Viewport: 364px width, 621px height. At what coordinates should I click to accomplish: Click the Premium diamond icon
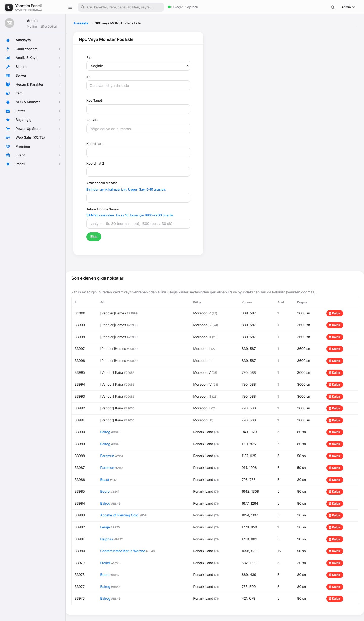point(8,147)
